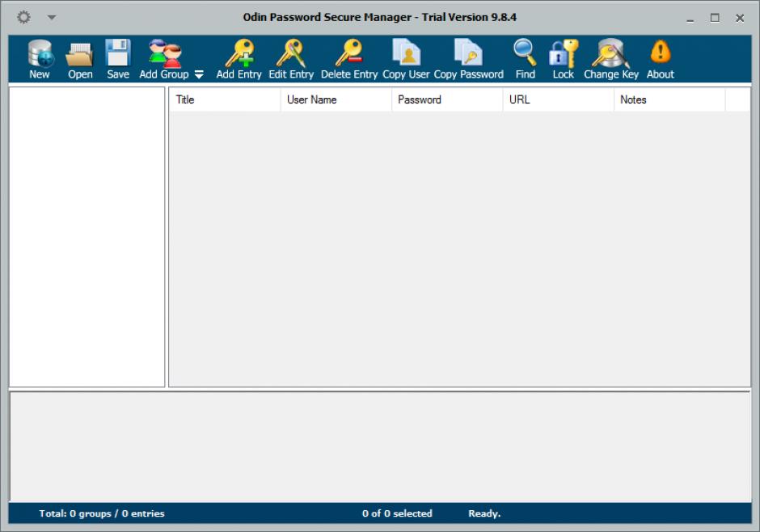Click the 'Ready.' status text
This screenshot has height=532, width=760.
[x=484, y=513]
